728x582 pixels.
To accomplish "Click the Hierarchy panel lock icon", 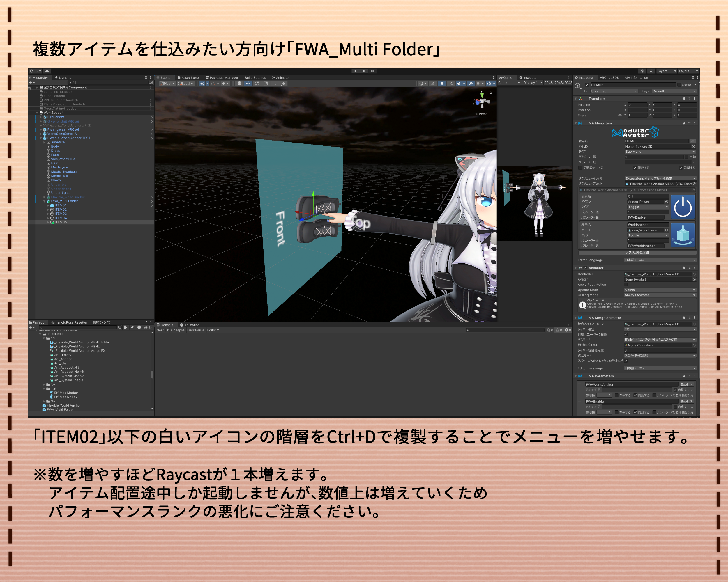I will 146,77.
